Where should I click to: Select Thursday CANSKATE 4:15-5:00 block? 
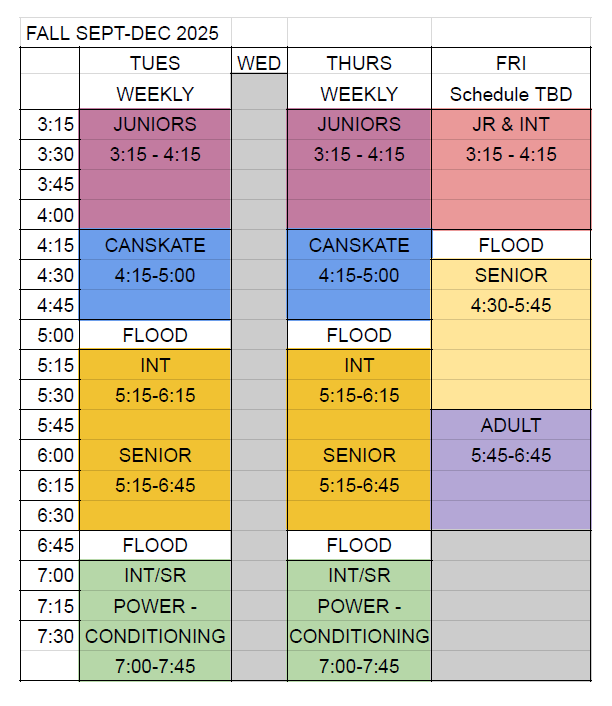click(x=359, y=275)
